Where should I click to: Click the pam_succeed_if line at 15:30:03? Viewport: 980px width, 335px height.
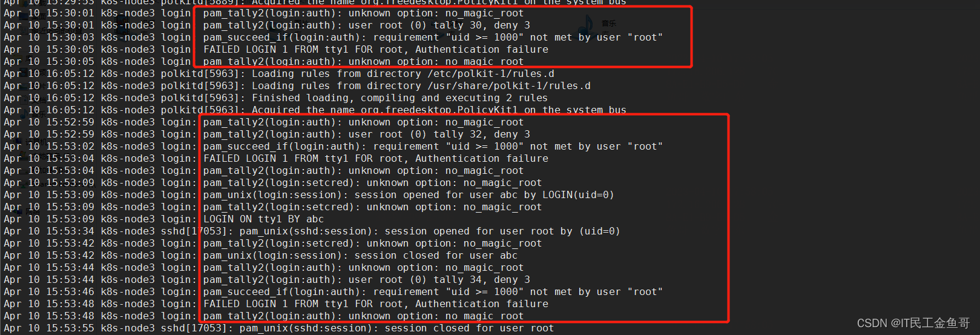coord(433,38)
